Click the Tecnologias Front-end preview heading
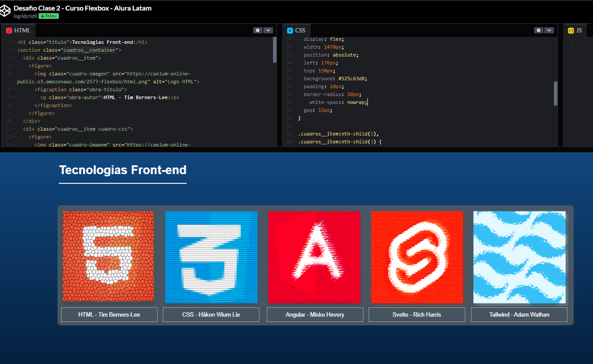This screenshot has height=364, width=593. (x=123, y=170)
